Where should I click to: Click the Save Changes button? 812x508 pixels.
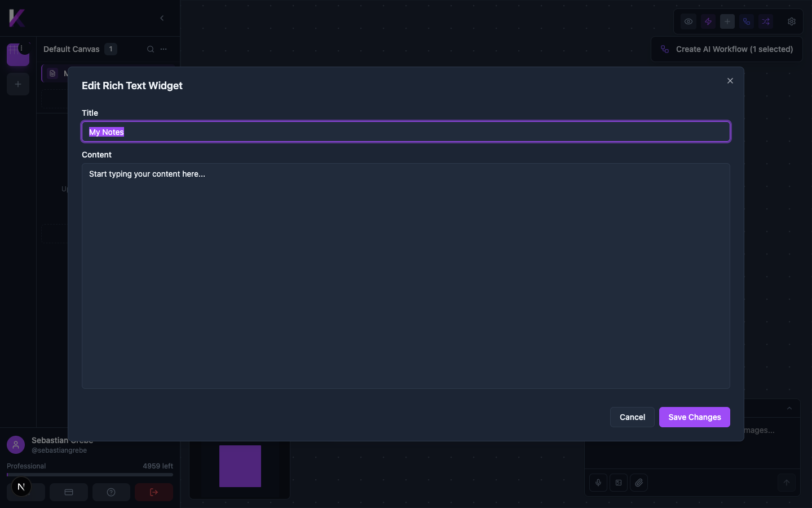pyautogui.click(x=694, y=417)
